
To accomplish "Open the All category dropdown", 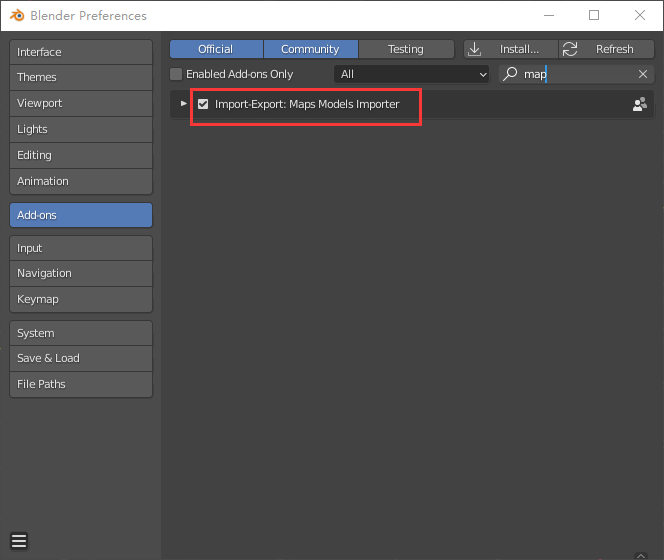I will pos(412,74).
